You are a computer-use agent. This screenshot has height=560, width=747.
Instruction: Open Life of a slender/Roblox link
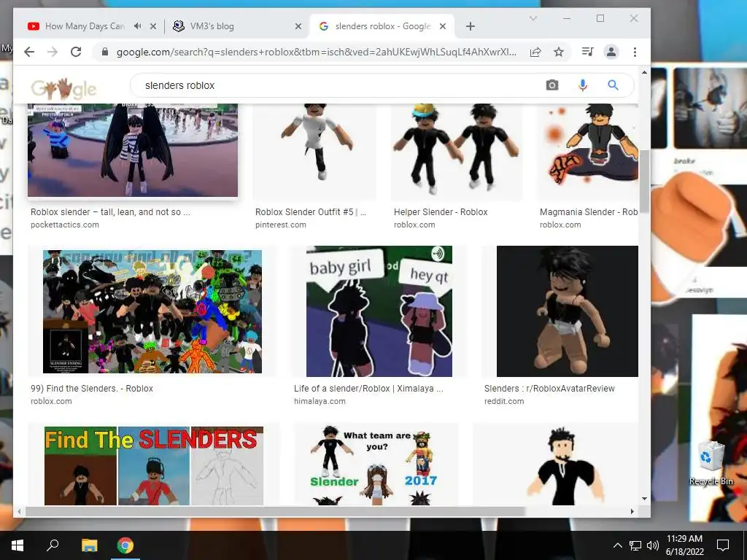tap(368, 388)
